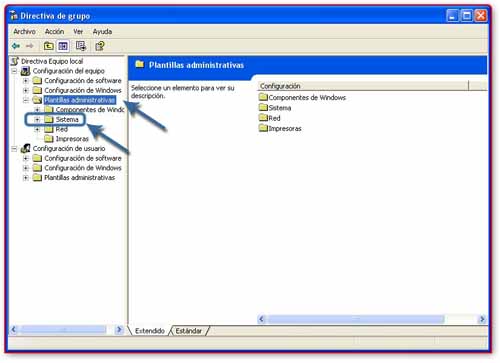Expand the Componentes de Windows tree node
Viewport: 500px width, 363px height.
point(37,110)
